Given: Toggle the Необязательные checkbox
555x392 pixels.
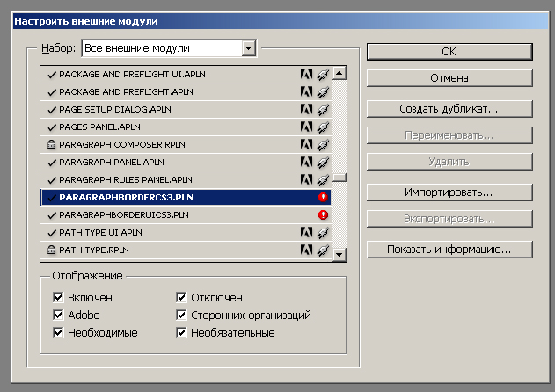Looking at the screenshot, I should [181, 332].
